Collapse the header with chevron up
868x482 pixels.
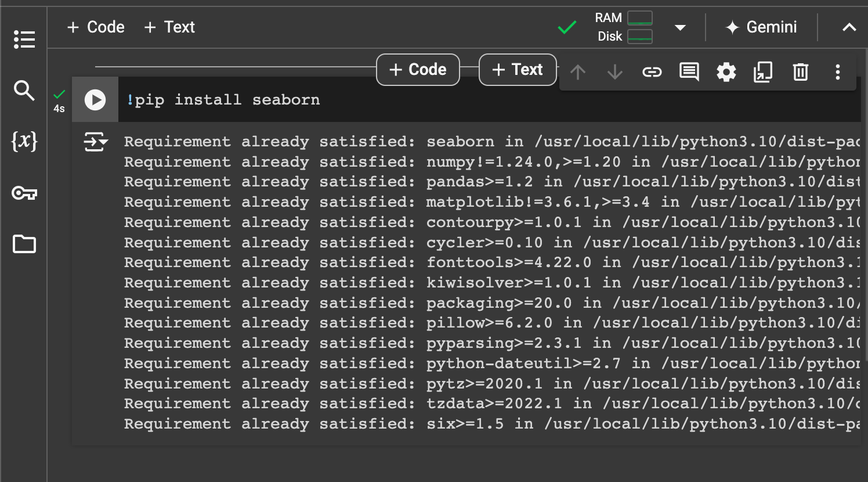click(x=849, y=27)
